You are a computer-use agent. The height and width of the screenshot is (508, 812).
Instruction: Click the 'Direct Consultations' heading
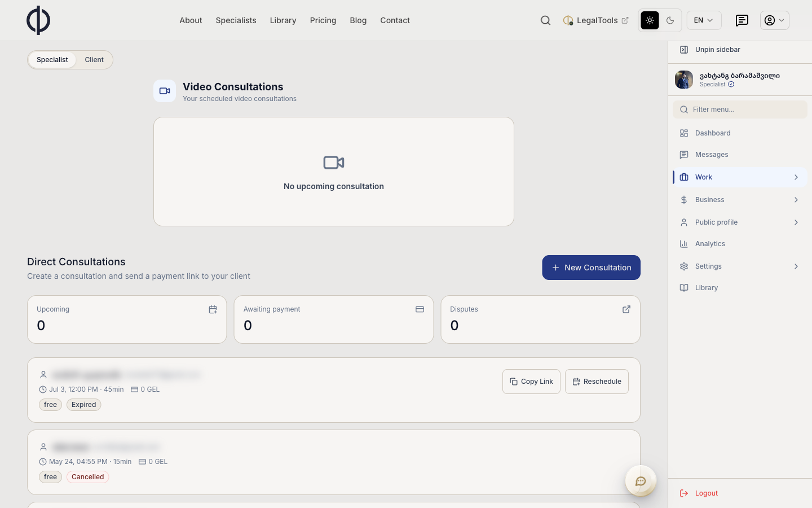click(76, 262)
